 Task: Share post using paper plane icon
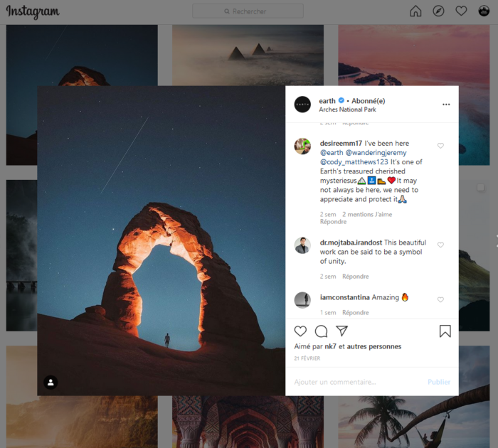click(341, 331)
